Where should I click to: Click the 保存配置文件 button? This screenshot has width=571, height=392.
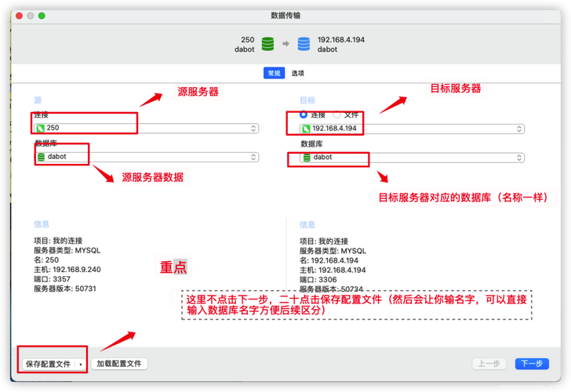click(x=49, y=364)
